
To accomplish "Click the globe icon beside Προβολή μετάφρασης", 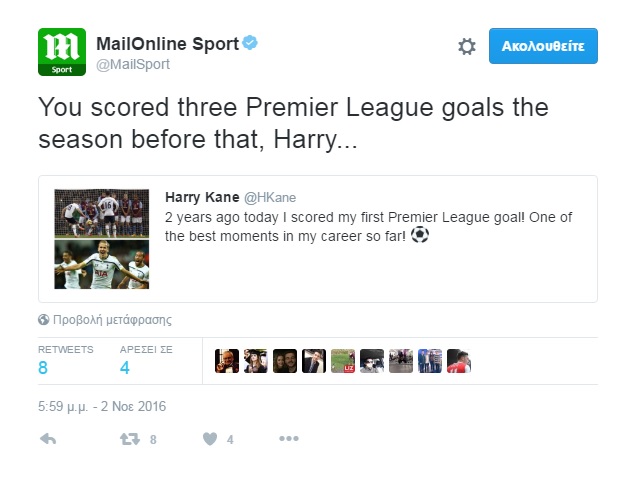I will [x=43, y=320].
